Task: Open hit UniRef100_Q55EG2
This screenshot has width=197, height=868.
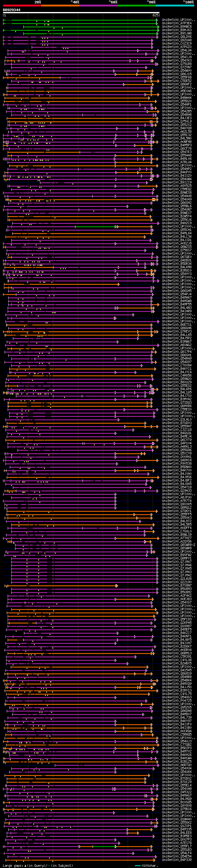Action: click(x=177, y=386)
